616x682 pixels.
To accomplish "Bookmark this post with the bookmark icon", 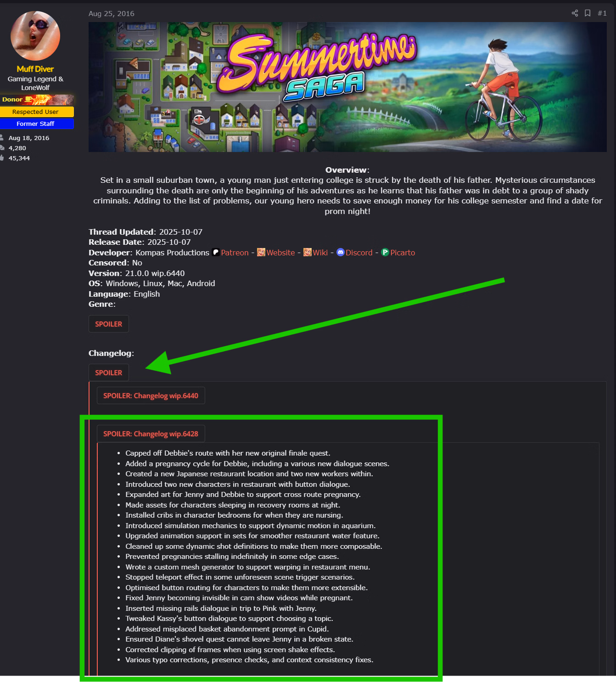I will [x=588, y=13].
